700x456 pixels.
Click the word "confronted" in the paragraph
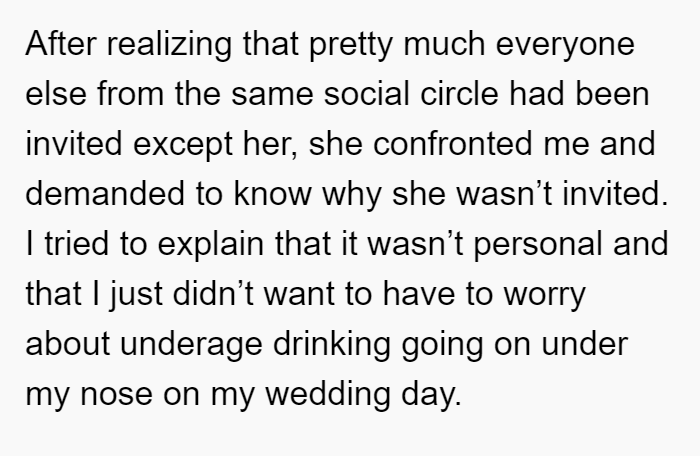[453, 144]
